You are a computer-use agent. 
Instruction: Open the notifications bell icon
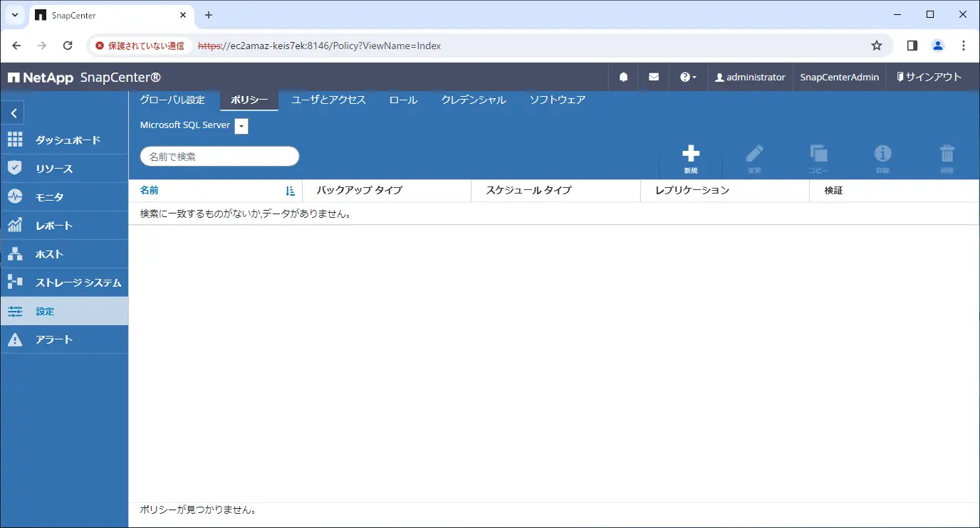point(624,77)
